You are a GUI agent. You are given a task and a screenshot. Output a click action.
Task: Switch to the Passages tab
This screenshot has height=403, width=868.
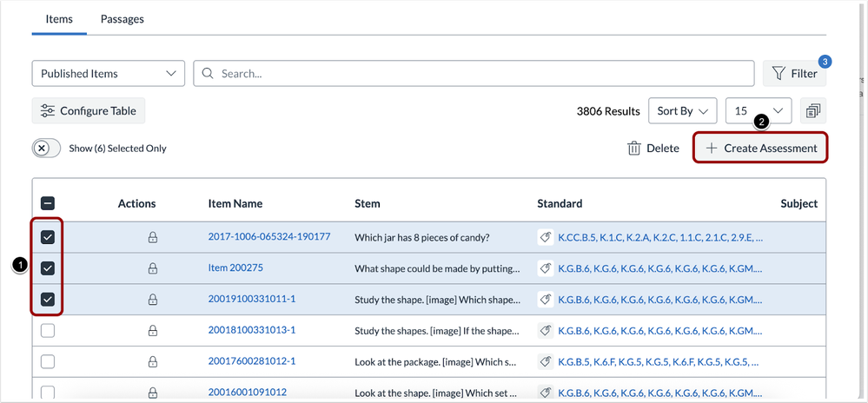pyautogui.click(x=123, y=19)
